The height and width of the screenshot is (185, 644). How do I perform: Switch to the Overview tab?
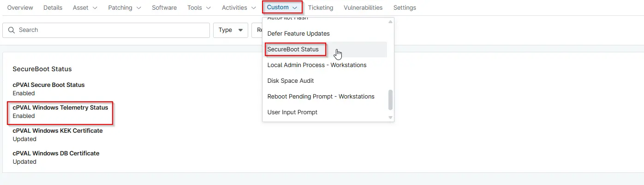point(20,8)
